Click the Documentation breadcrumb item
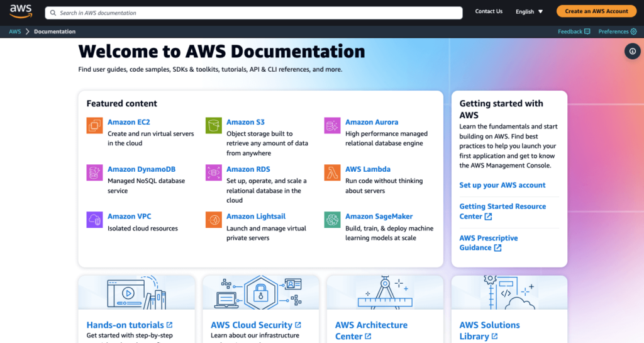 pyautogui.click(x=55, y=31)
